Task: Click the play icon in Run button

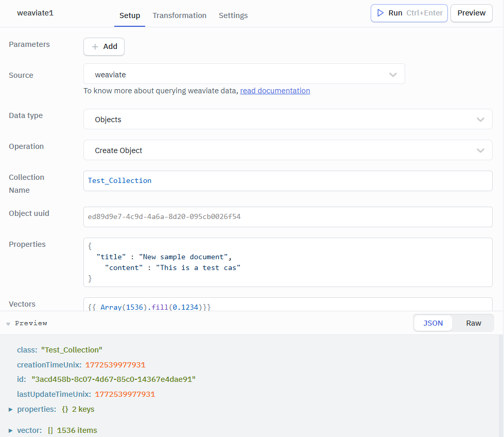Action: [380, 13]
